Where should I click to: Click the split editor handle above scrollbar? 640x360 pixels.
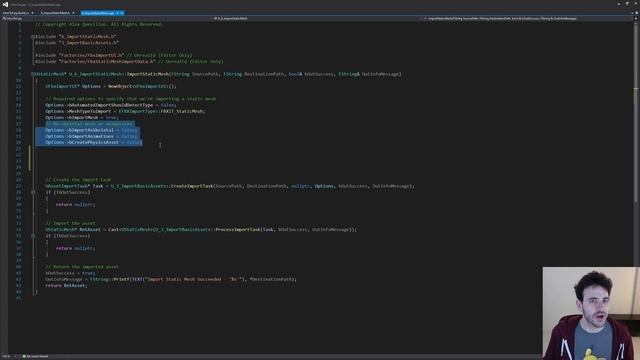tap(636, 18)
